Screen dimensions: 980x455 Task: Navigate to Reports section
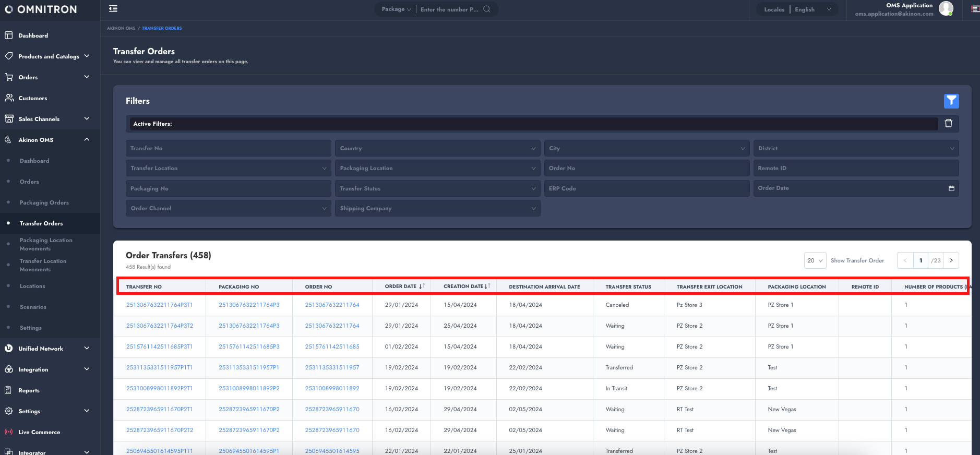[29, 390]
